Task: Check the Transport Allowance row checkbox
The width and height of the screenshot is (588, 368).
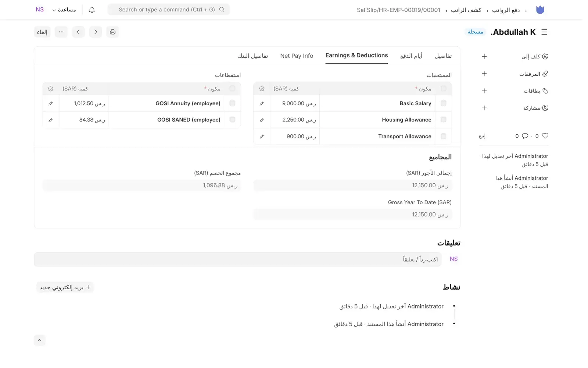Action: pyautogui.click(x=444, y=136)
